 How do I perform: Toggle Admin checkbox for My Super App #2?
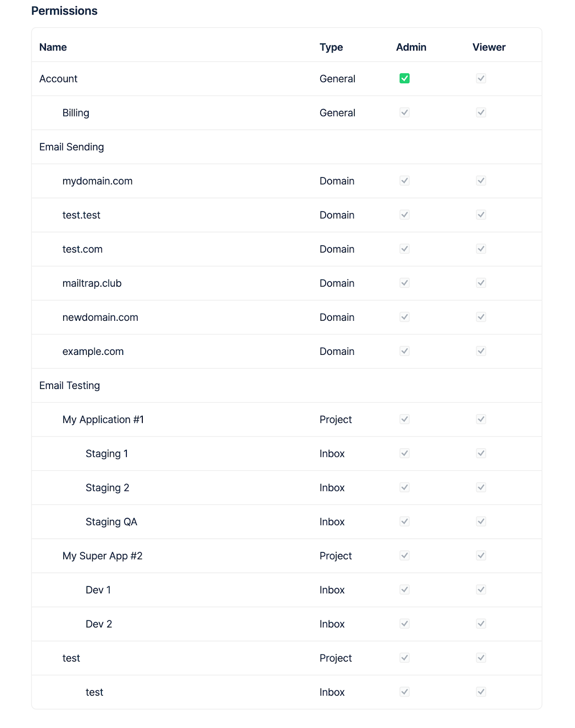(x=404, y=556)
